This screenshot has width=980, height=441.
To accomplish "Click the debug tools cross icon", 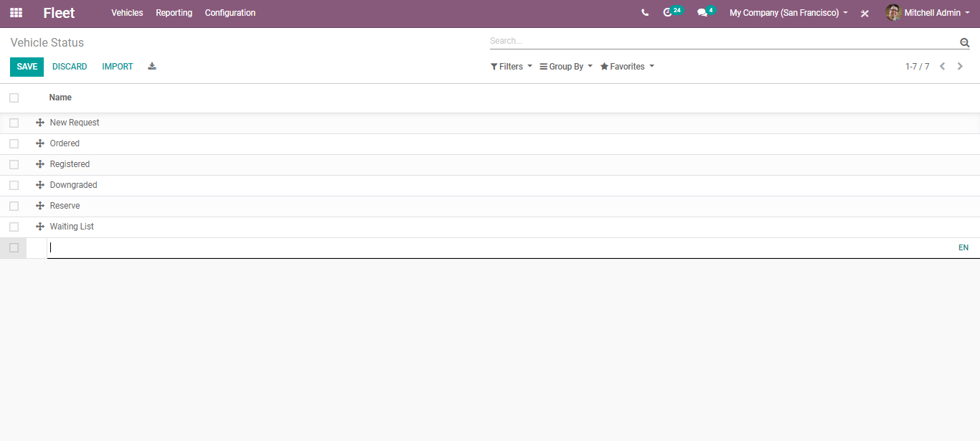I will tap(864, 13).
